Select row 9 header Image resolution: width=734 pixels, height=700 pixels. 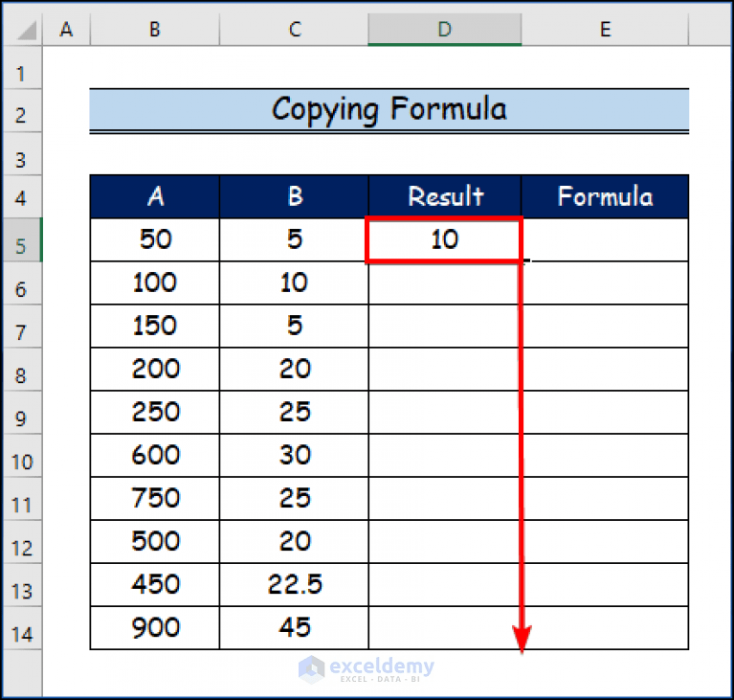(22, 413)
